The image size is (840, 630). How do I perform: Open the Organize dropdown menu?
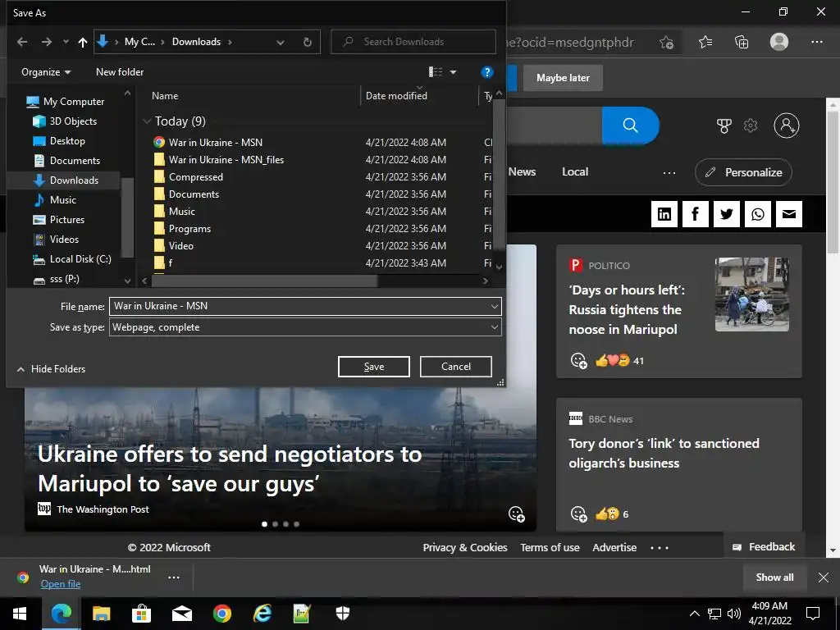pyautogui.click(x=46, y=72)
